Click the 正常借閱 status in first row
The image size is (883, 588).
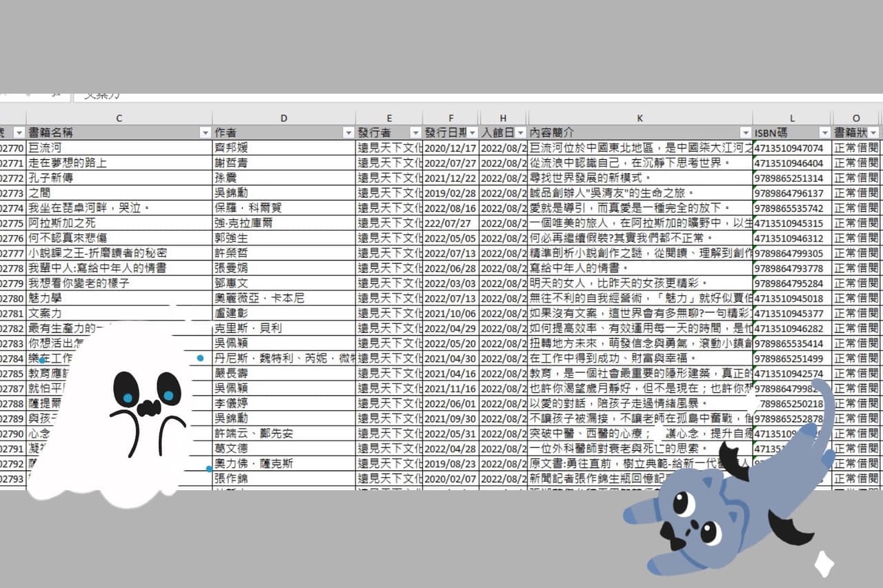point(856,148)
